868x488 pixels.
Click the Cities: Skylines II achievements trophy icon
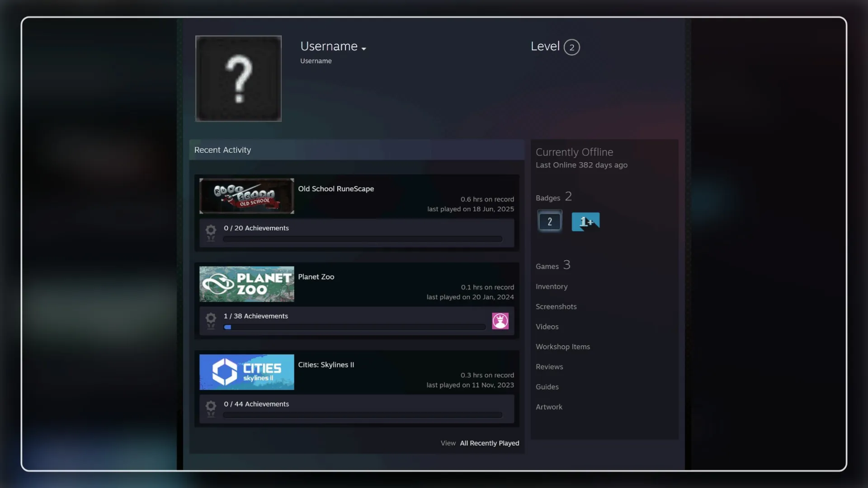click(x=211, y=409)
